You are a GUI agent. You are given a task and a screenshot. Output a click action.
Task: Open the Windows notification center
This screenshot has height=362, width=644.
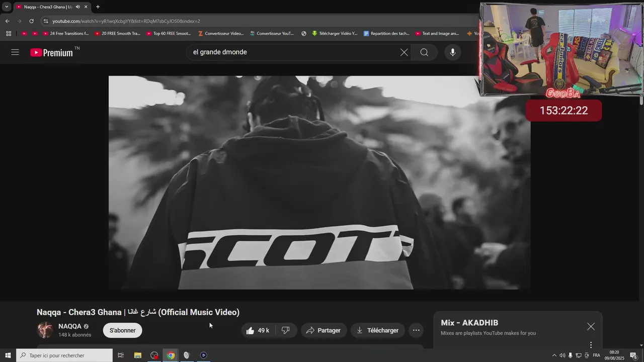click(x=634, y=355)
